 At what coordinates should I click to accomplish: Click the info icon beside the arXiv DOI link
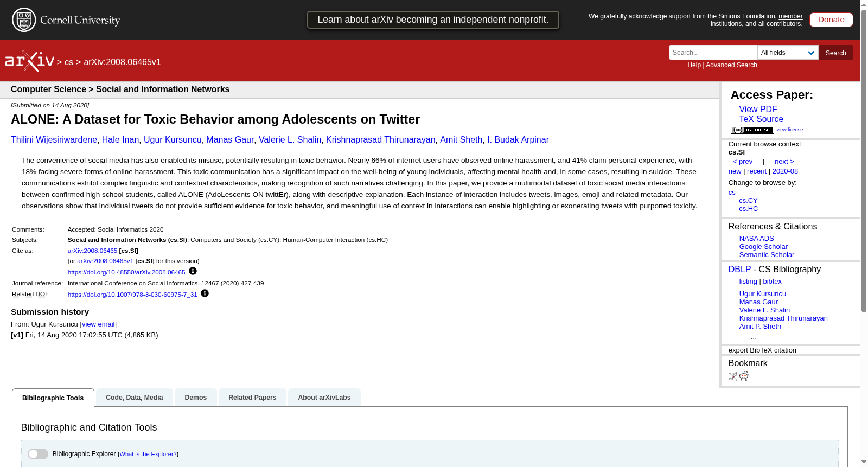(x=193, y=271)
